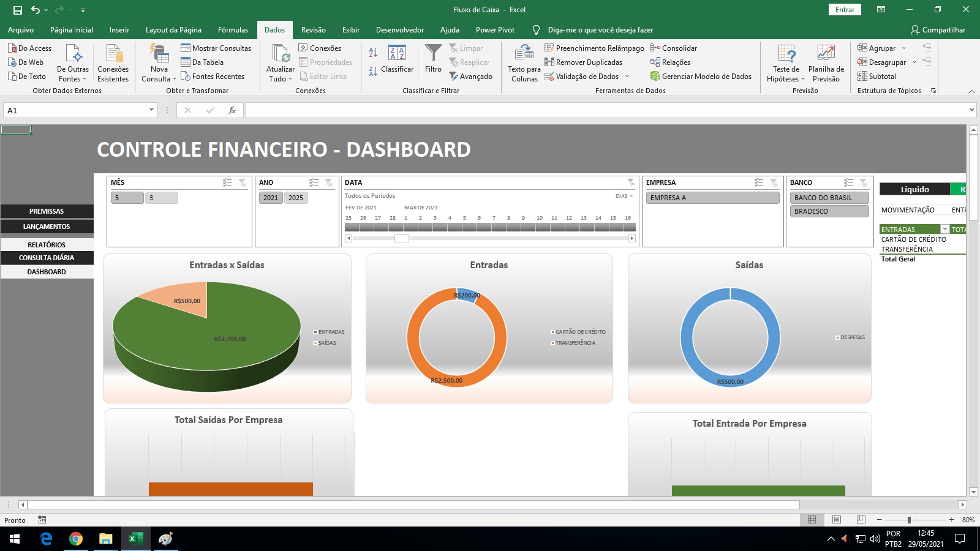Open the DIAS timeline level dropdown

click(624, 196)
